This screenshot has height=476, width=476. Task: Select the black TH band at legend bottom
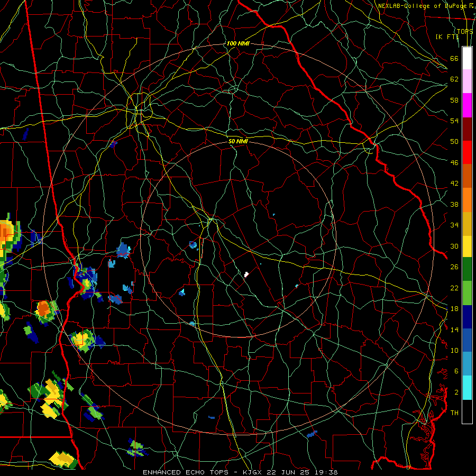tap(467, 411)
